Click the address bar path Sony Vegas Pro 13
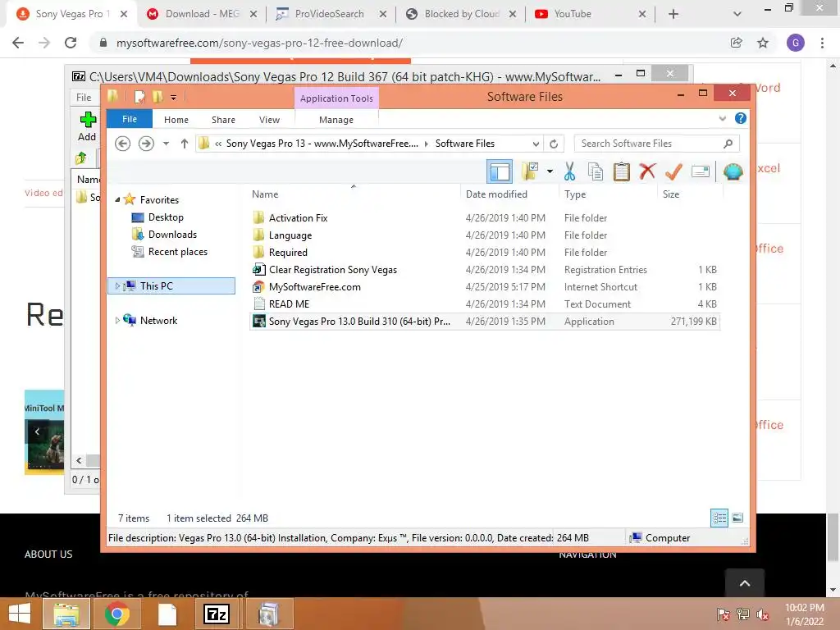Viewport: 840px width, 630px height. coord(322,144)
